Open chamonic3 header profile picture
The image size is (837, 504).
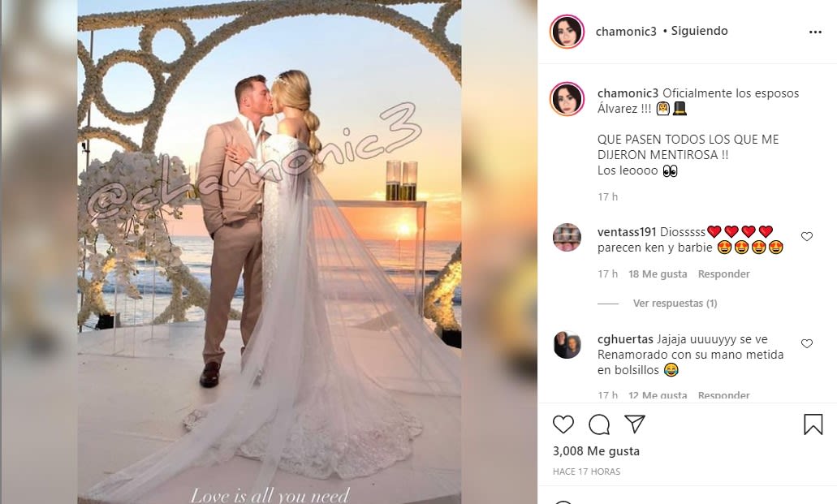pyautogui.click(x=567, y=32)
